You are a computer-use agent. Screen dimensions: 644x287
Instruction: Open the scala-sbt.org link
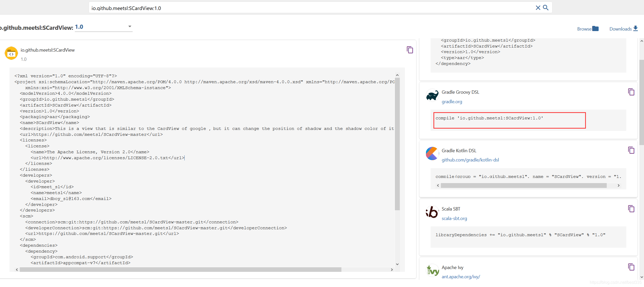click(x=454, y=218)
